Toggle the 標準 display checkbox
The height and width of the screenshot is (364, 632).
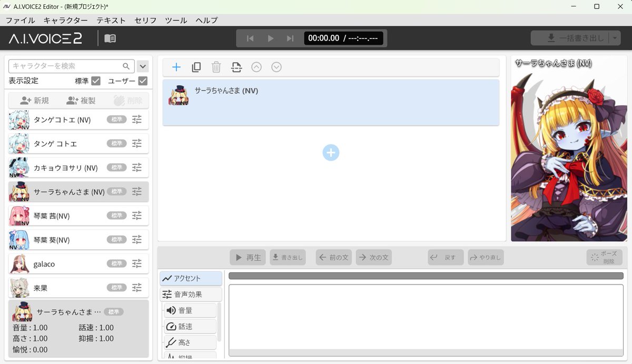click(96, 81)
